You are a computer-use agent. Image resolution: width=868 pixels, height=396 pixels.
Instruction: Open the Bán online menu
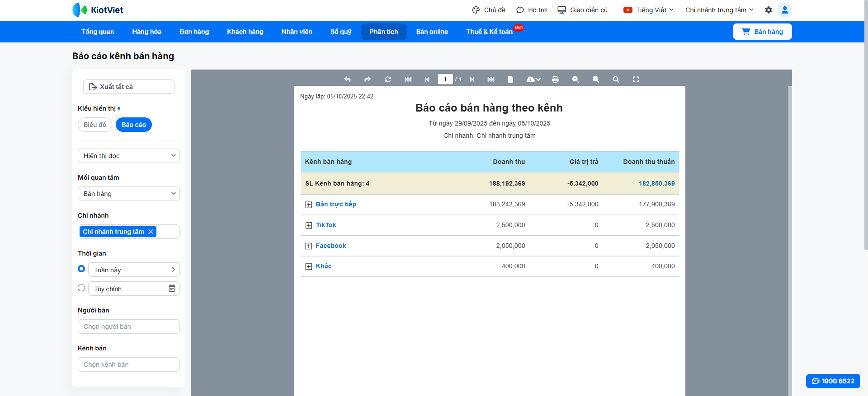pos(432,32)
